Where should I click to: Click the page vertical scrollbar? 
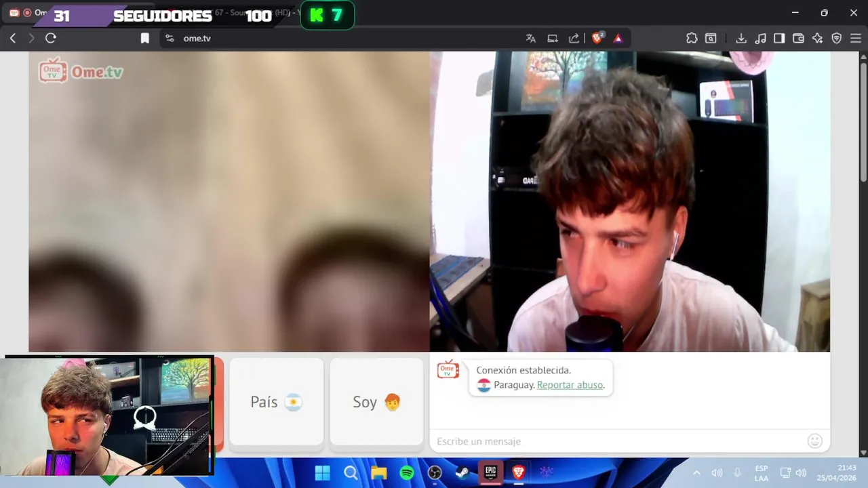click(863, 122)
